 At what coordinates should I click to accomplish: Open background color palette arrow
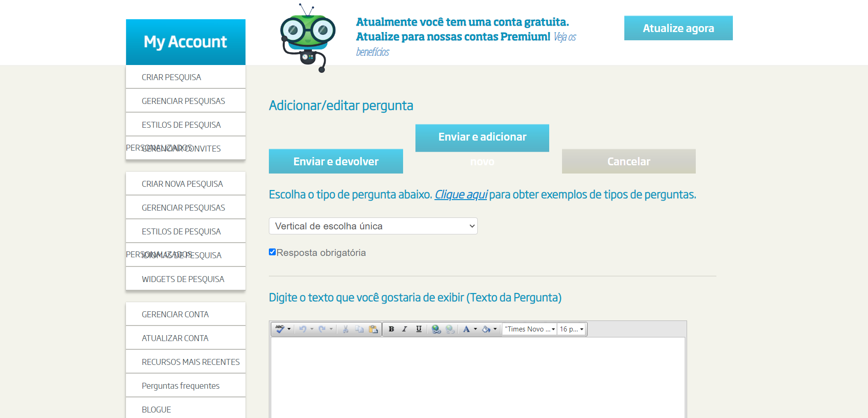click(x=495, y=329)
